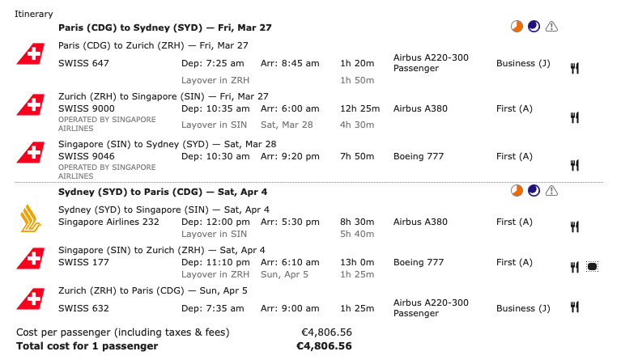Click the SWISS logo beside flight SWISS 9000
The height and width of the screenshot is (364, 621).
tap(29, 105)
